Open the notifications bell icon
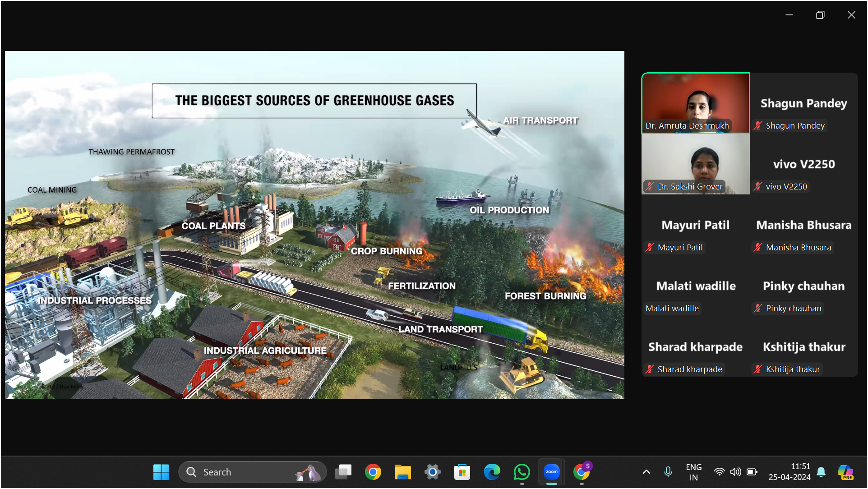 tap(822, 472)
